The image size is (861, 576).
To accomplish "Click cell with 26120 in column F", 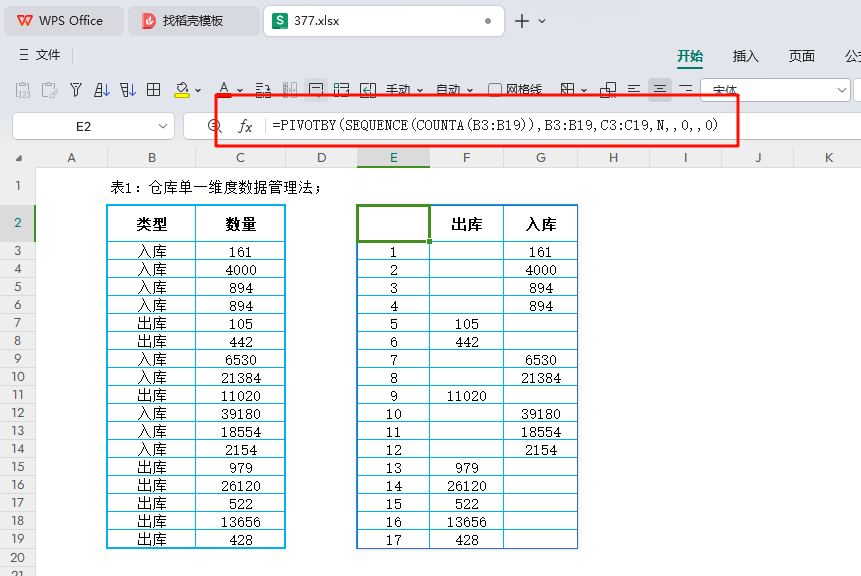I will click(466, 486).
